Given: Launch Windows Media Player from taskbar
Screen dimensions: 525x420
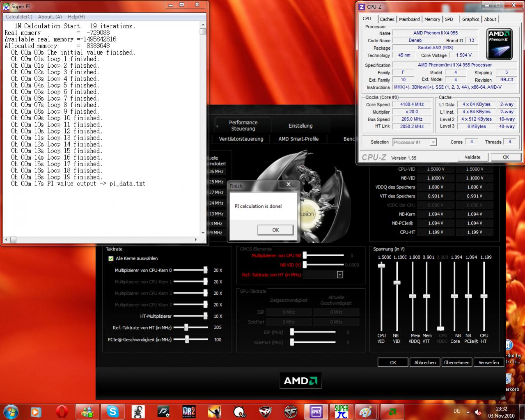Looking at the screenshot, I should tap(36, 411).
